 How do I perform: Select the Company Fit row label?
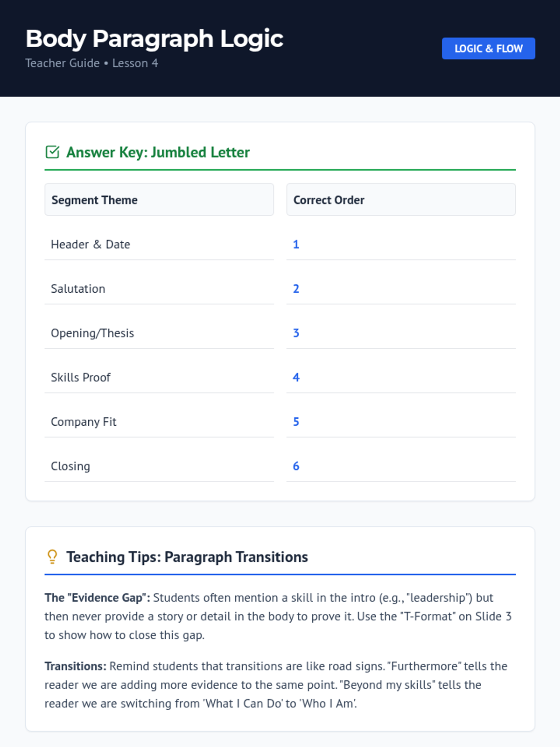tap(84, 422)
